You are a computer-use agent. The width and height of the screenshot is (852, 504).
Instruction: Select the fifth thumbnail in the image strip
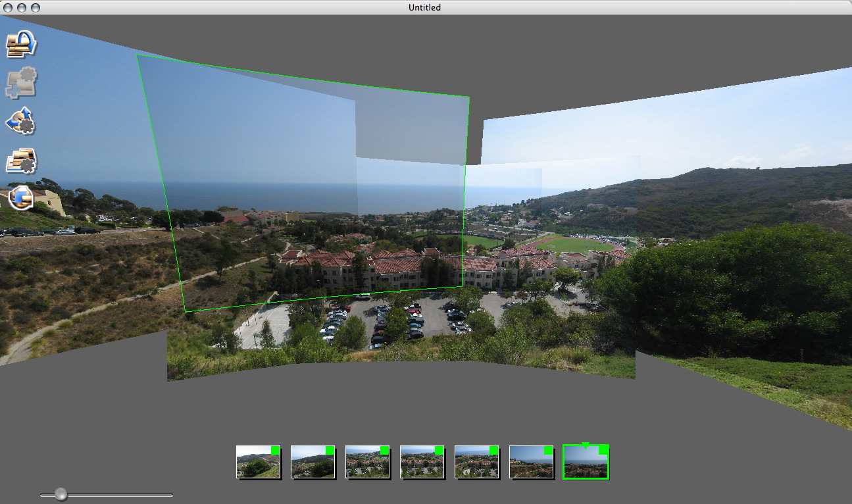point(477,462)
